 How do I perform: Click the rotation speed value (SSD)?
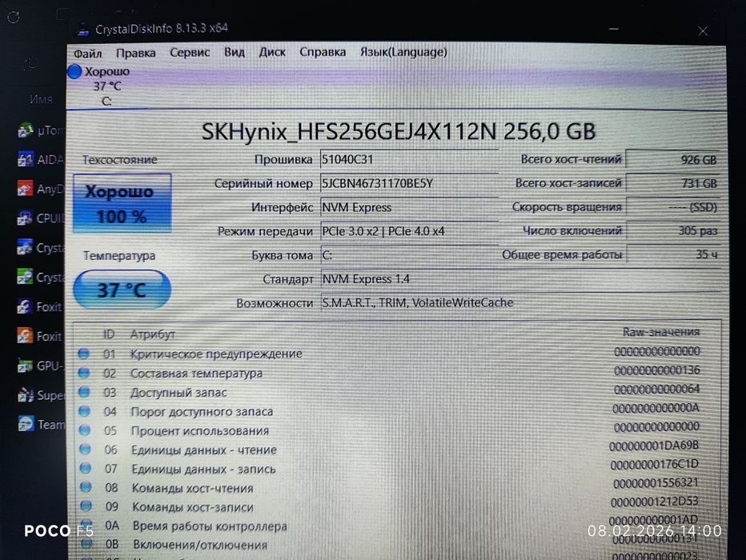click(x=672, y=207)
